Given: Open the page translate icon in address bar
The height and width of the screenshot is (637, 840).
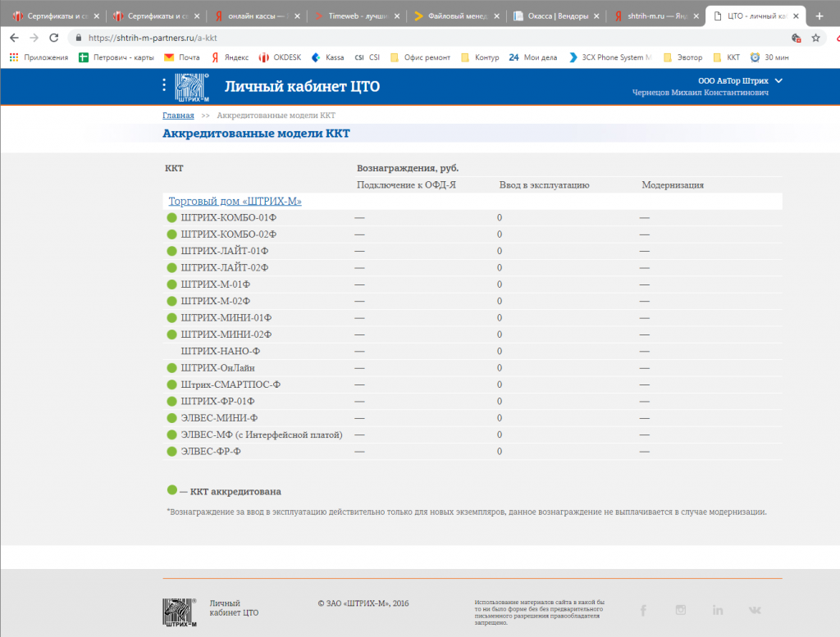Looking at the screenshot, I should point(796,38).
